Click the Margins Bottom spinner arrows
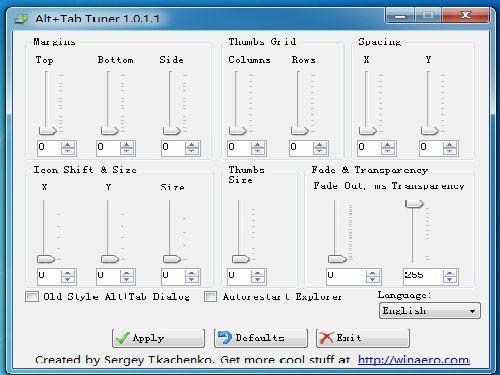Screen dimensions: 500x375 click(127, 148)
